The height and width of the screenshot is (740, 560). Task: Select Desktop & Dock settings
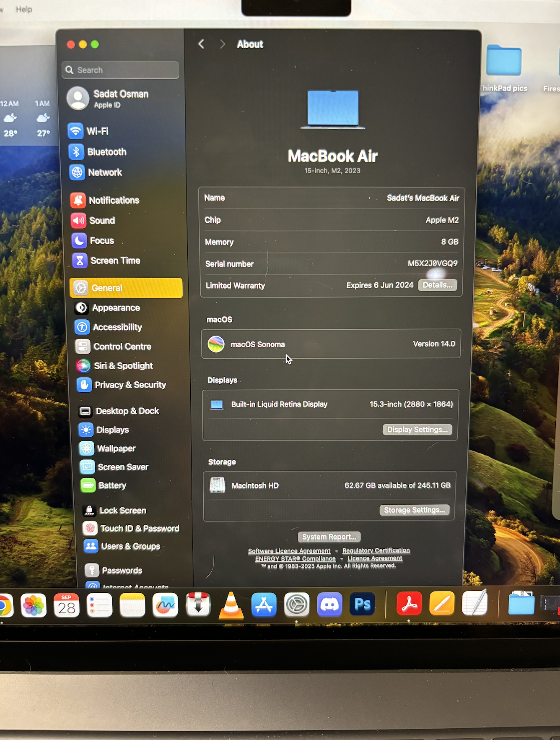[x=119, y=411]
